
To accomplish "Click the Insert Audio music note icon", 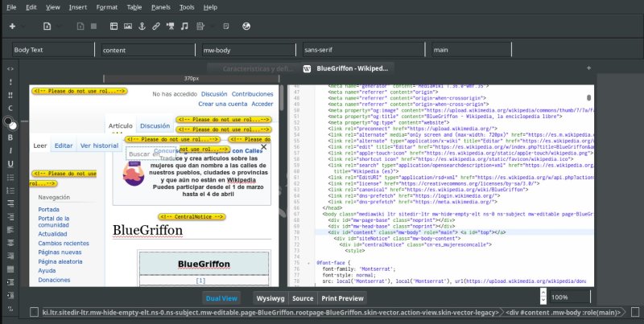I will pos(185,27).
